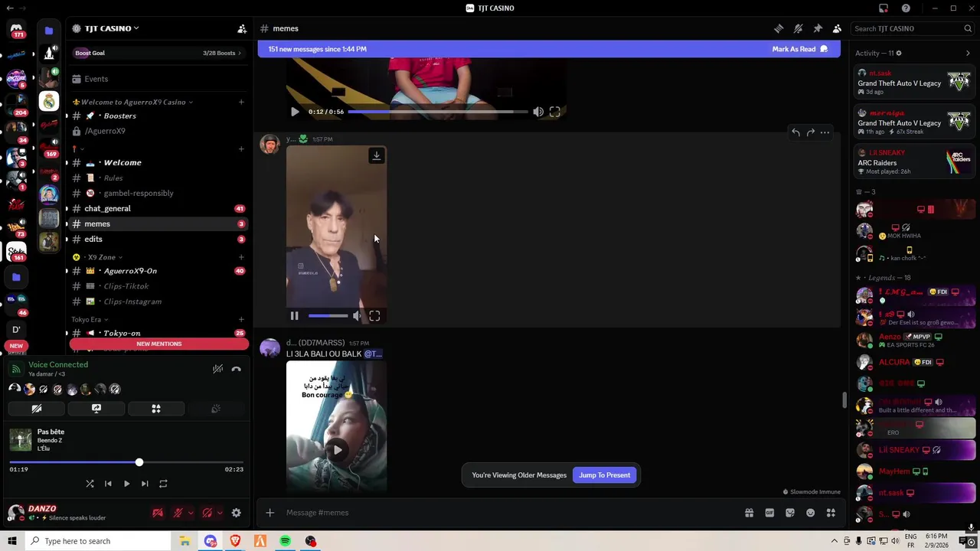This screenshot has height=551, width=980.
Task: Collapse the Welcome to AguerroX9 Casino category
Action: [133, 102]
